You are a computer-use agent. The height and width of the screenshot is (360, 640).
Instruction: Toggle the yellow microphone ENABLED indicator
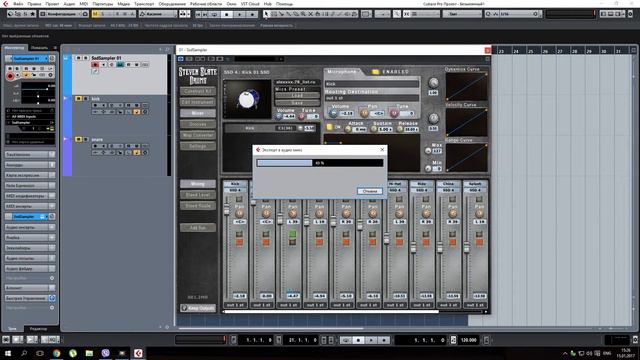point(375,72)
